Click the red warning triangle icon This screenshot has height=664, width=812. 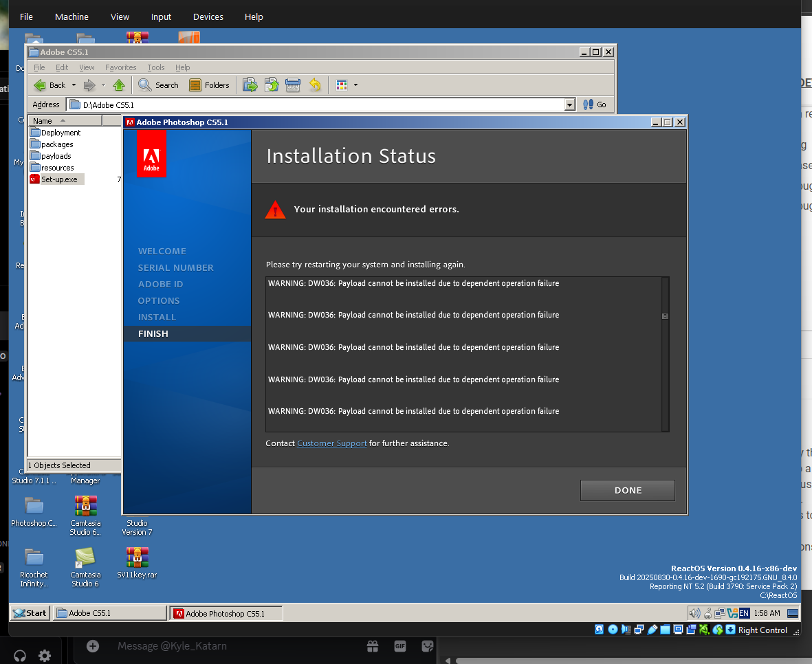click(x=275, y=210)
